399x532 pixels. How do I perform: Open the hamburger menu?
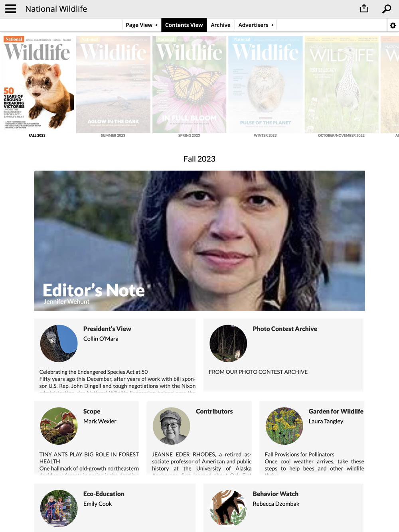(x=11, y=9)
